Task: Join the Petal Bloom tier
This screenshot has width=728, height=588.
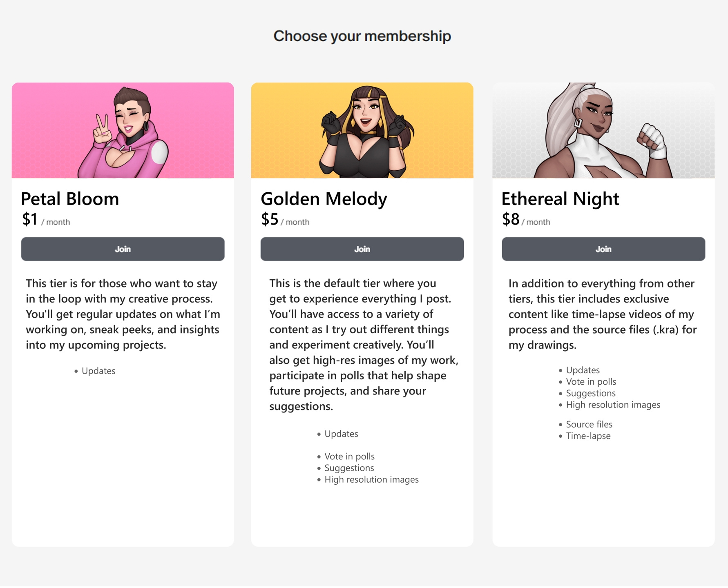Action: click(x=123, y=249)
